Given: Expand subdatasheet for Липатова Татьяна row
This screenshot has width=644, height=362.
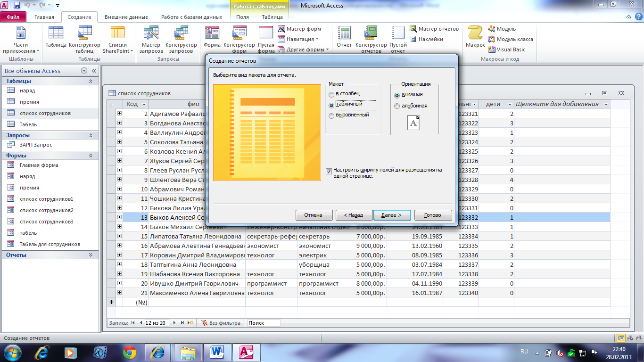Looking at the screenshot, I should [119, 236].
